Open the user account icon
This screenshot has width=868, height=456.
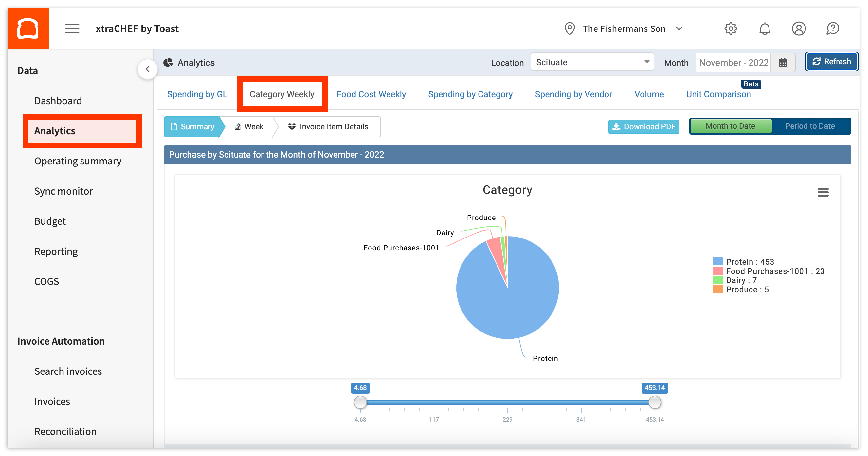click(x=799, y=28)
